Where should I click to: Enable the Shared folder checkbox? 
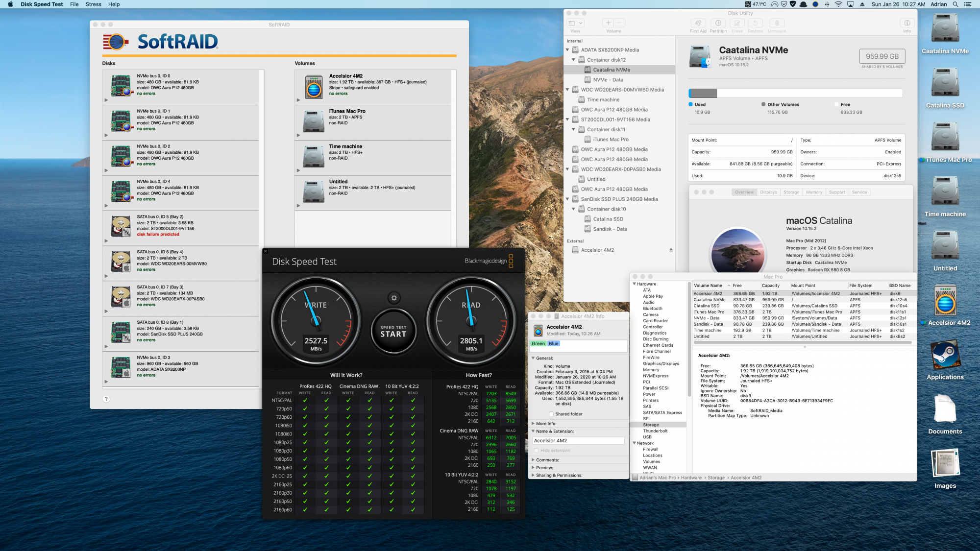tap(551, 414)
